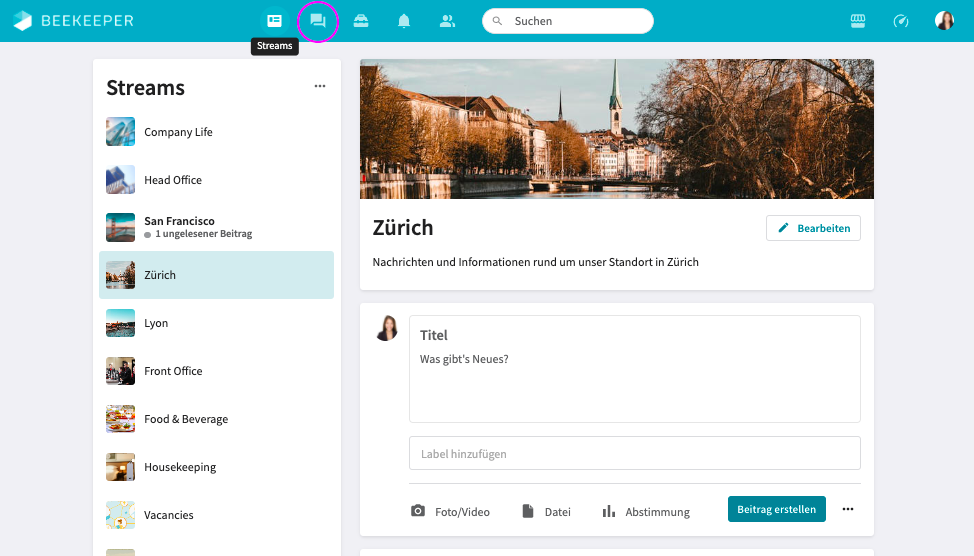Screen dimensions: 974x556
Task: Click the Beekeeper logo
Action: click(73, 21)
